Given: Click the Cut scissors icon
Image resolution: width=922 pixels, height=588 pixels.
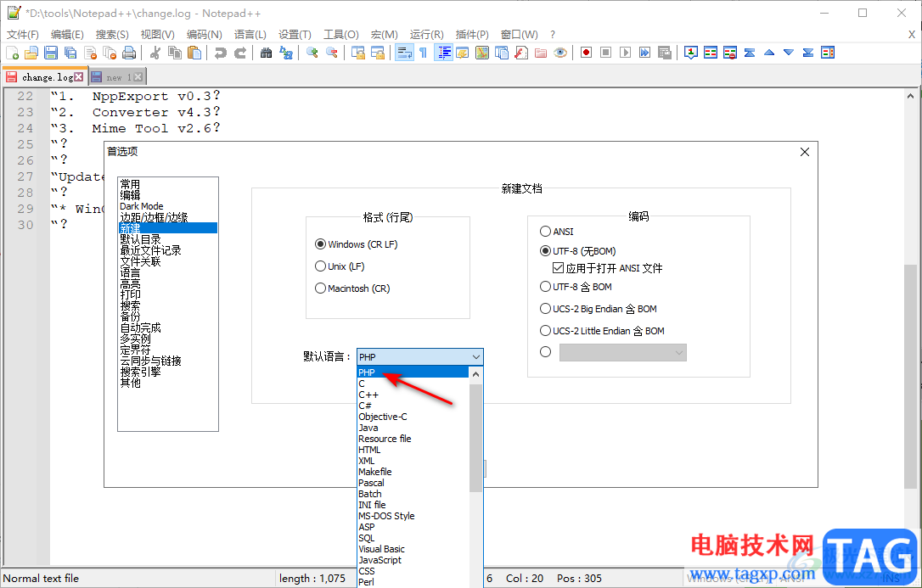Looking at the screenshot, I should click(155, 53).
